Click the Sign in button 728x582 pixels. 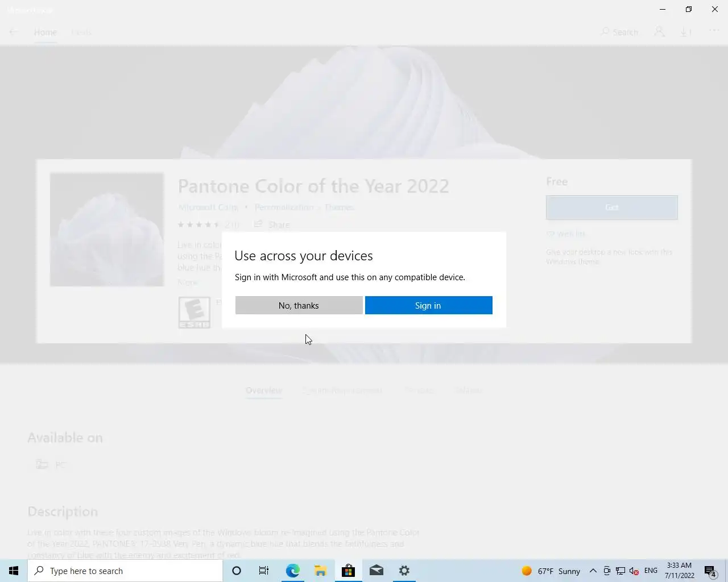pyautogui.click(x=428, y=305)
